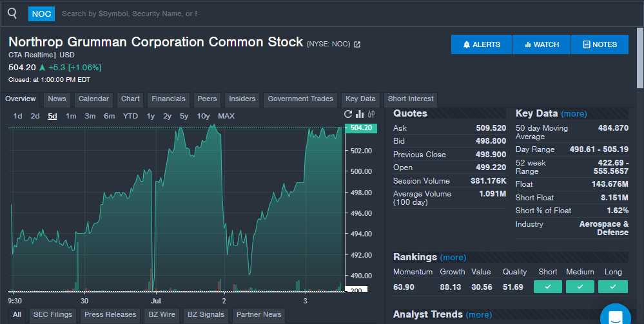Set chart range to 2d

(x=35, y=116)
